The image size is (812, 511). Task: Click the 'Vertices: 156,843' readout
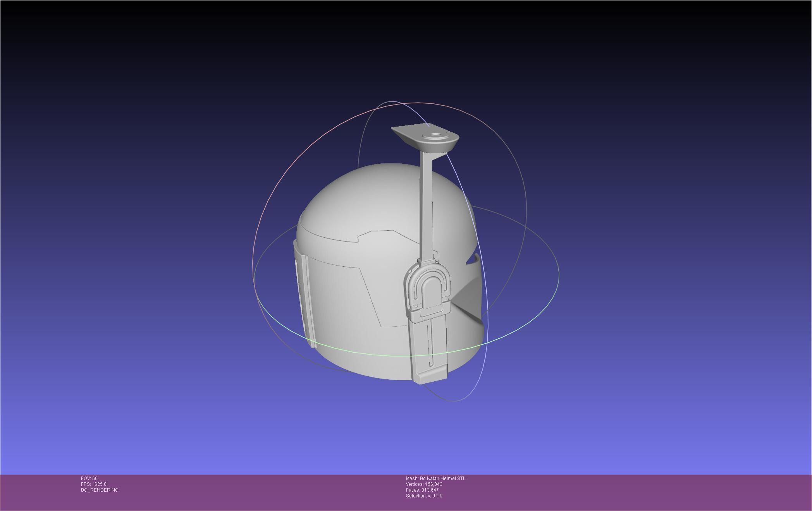click(424, 484)
